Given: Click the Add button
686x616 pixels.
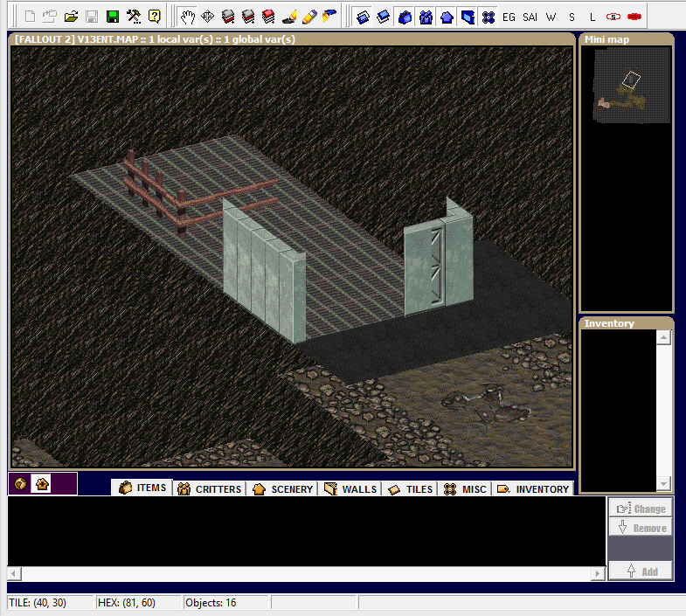Looking at the screenshot, I should pyautogui.click(x=641, y=571).
